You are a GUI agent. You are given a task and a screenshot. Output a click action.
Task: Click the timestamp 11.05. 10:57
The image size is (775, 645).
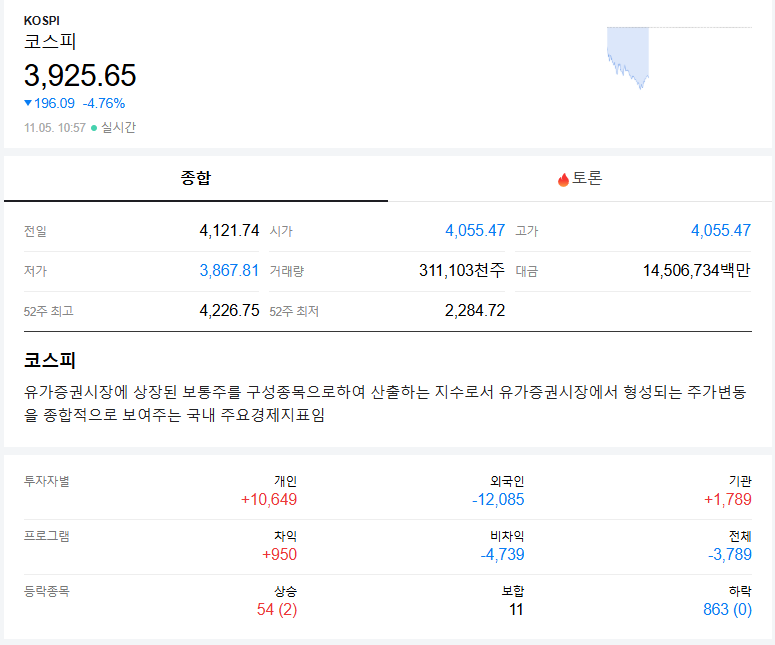point(55,128)
